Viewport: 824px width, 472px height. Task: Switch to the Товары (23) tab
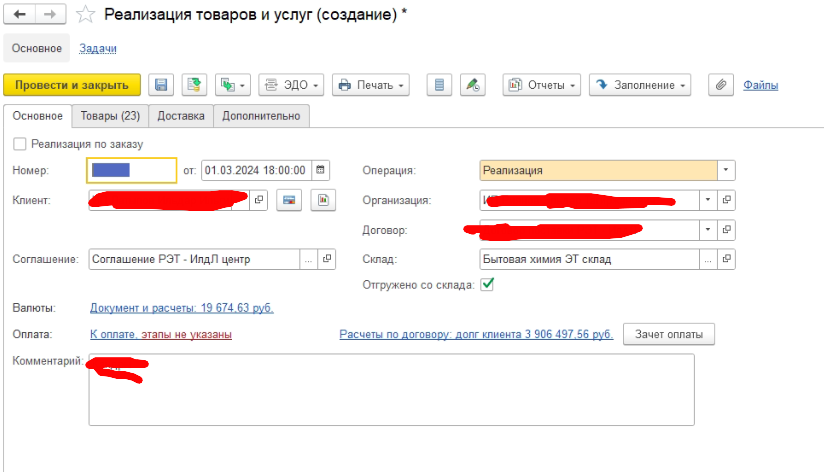(x=110, y=116)
